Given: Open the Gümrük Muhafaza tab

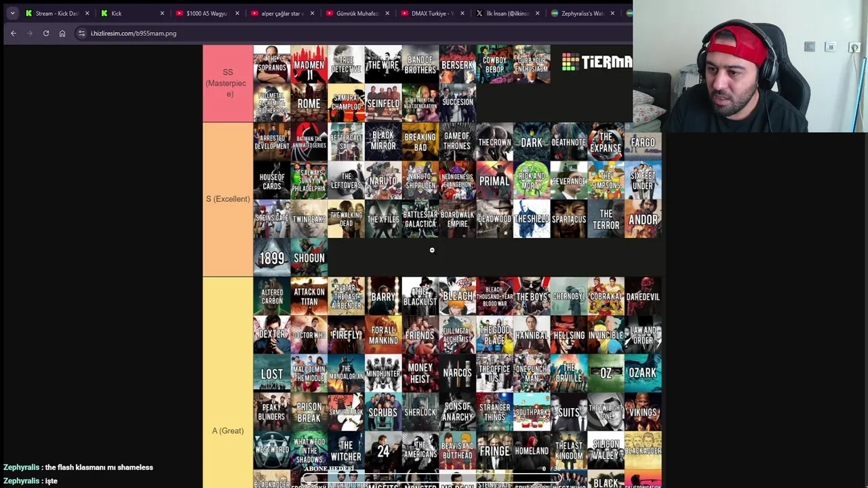Looking at the screenshot, I should 357,14.
